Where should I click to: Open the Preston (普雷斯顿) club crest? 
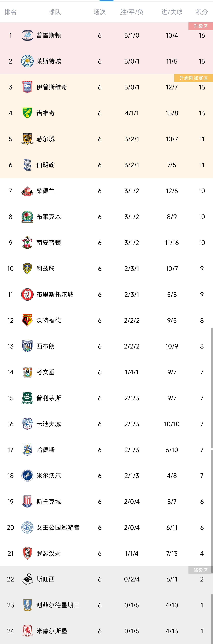coord(27,35)
